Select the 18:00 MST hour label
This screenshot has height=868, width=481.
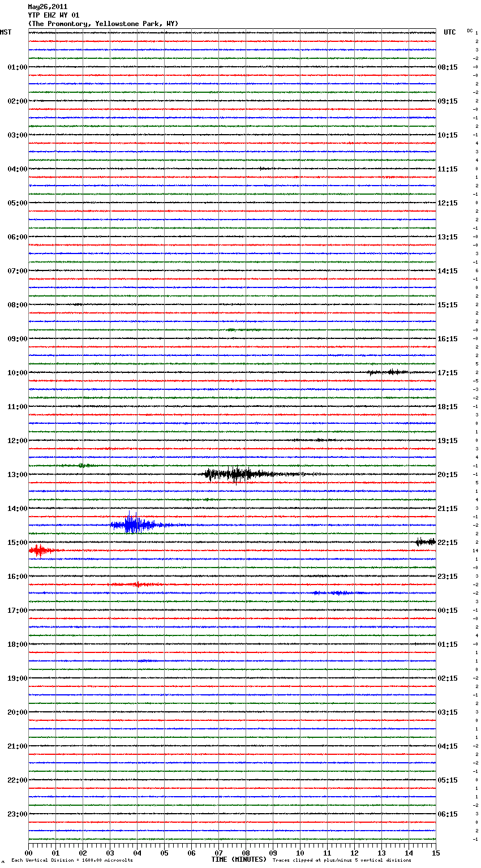tap(18, 644)
